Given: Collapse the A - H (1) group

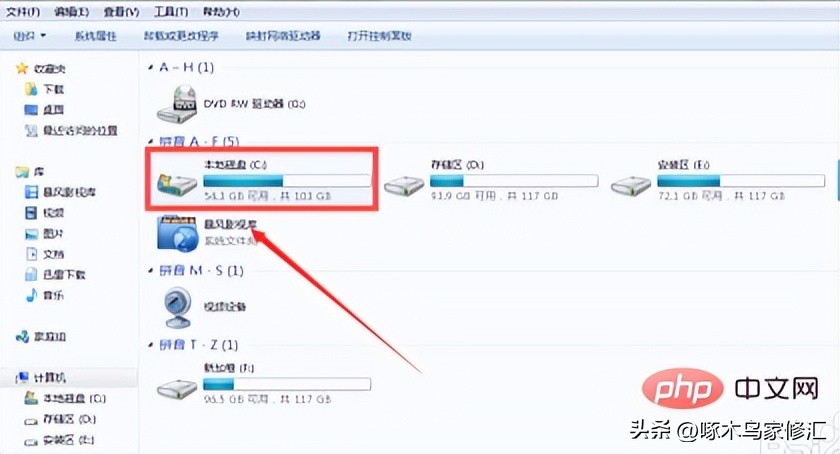Looking at the screenshot, I should pos(151,67).
